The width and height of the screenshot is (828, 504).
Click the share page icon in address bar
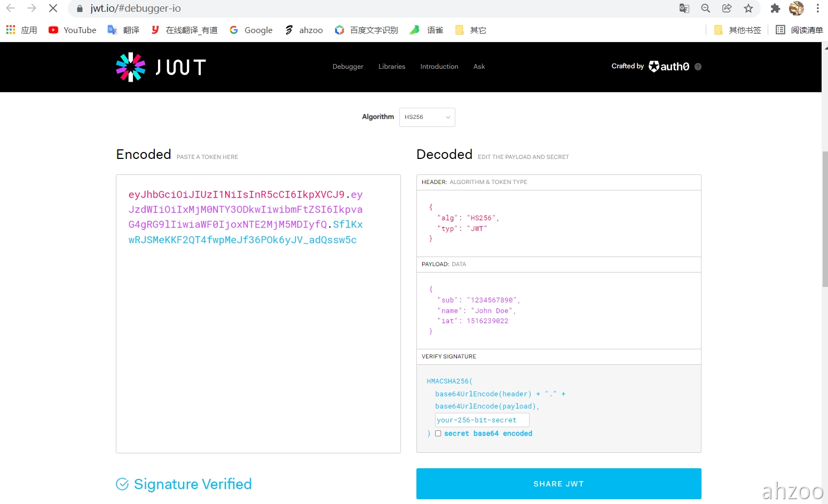coord(727,9)
